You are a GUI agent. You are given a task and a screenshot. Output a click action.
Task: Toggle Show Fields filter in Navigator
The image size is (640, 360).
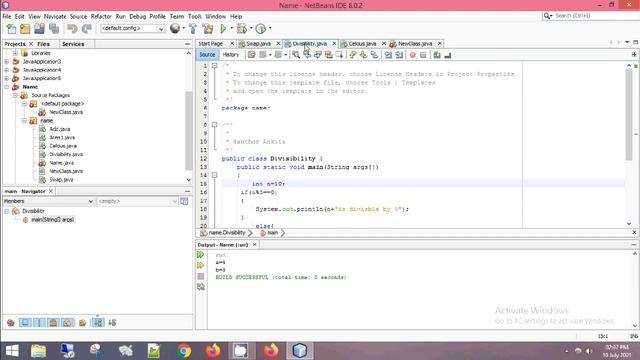pyautogui.click(x=25, y=323)
